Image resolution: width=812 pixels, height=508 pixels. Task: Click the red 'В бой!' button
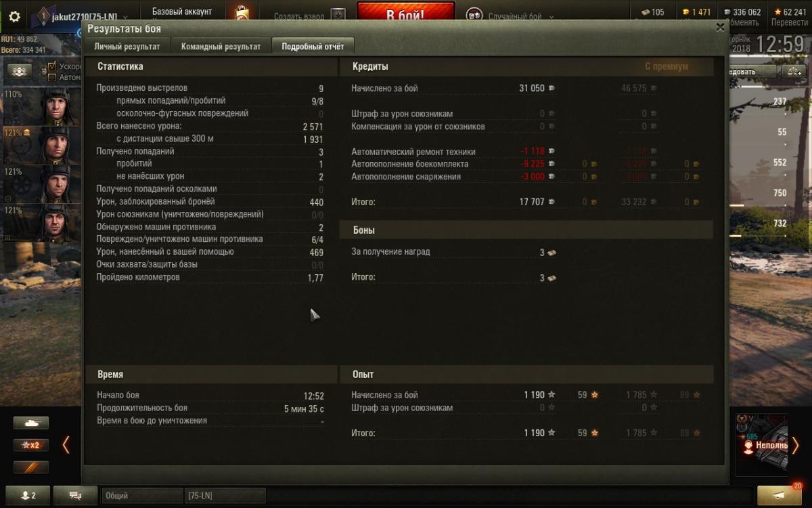pyautogui.click(x=406, y=15)
